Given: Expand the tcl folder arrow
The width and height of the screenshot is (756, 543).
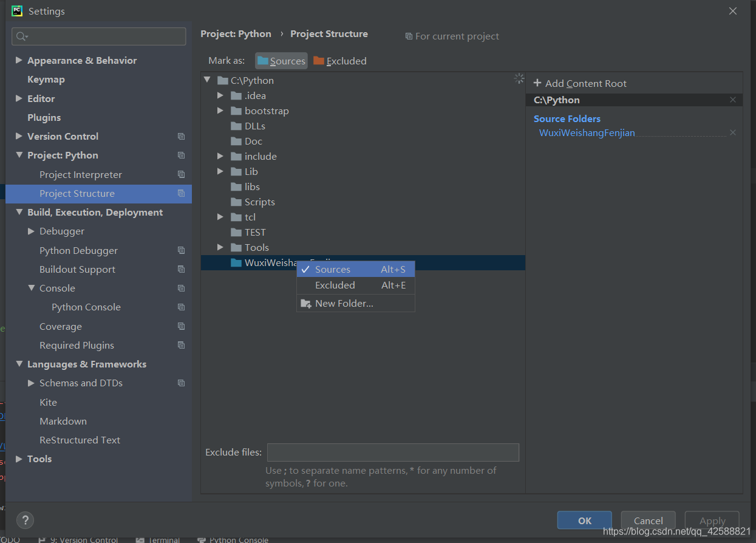Looking at the screenshot, I should 220,217.
